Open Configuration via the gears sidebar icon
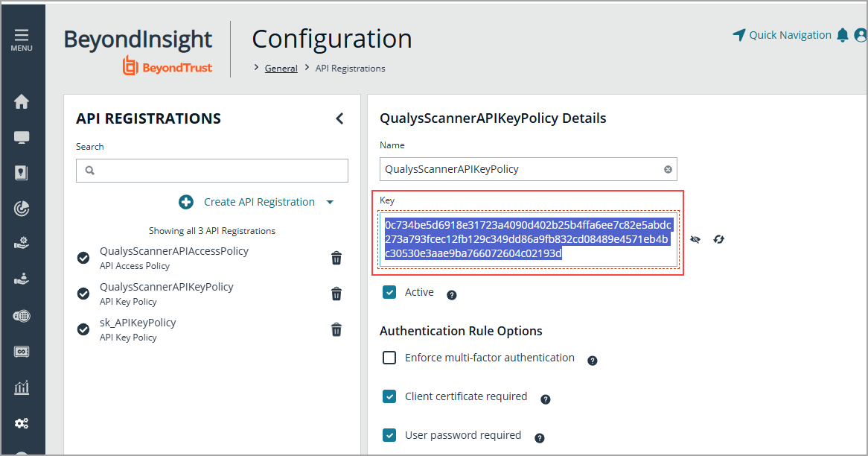This screenshot has width=868, height=456. [22, 422]
